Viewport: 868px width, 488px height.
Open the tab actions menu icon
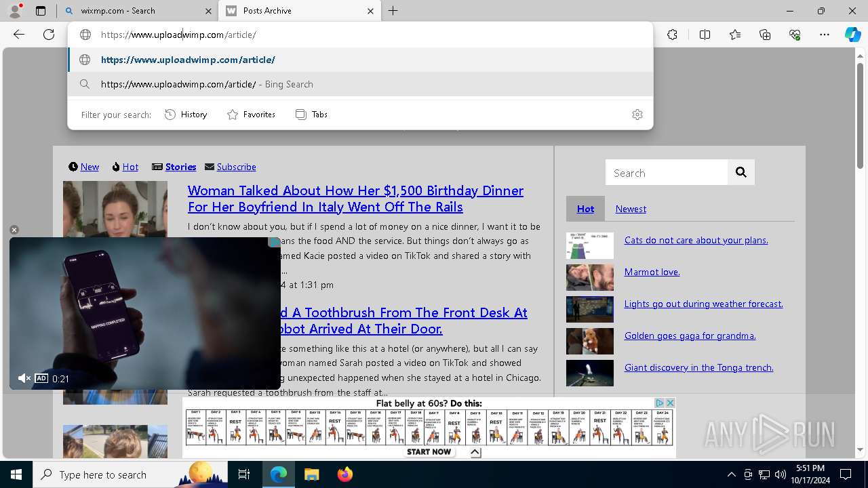[41, 11]
